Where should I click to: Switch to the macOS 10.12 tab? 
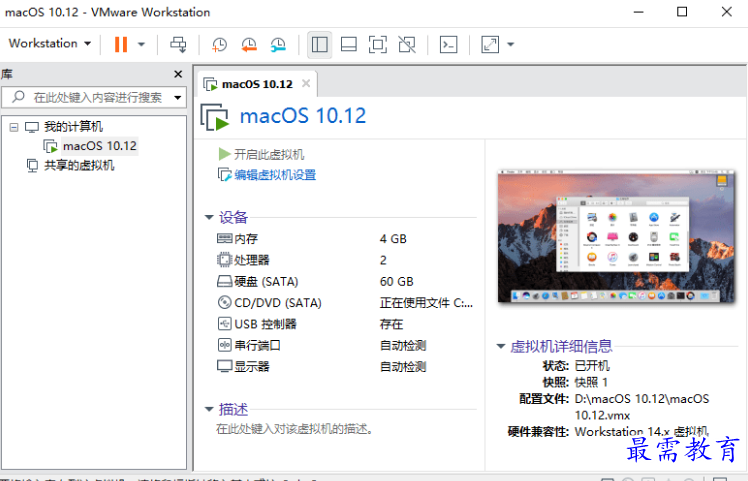(257, 84)
